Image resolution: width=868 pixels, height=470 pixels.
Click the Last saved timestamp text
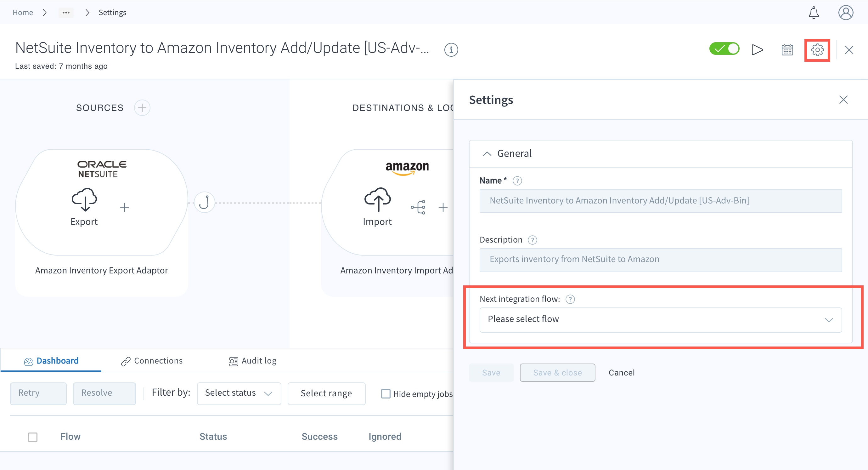click(x=61, y=66)
